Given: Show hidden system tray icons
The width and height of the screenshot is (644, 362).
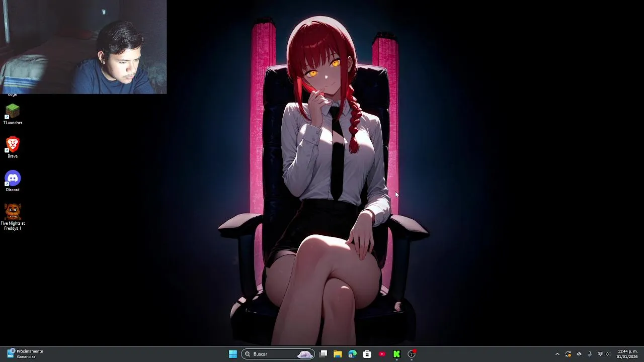Looking at the screenshot, I should pyautogui.click(x=557, y=354).
